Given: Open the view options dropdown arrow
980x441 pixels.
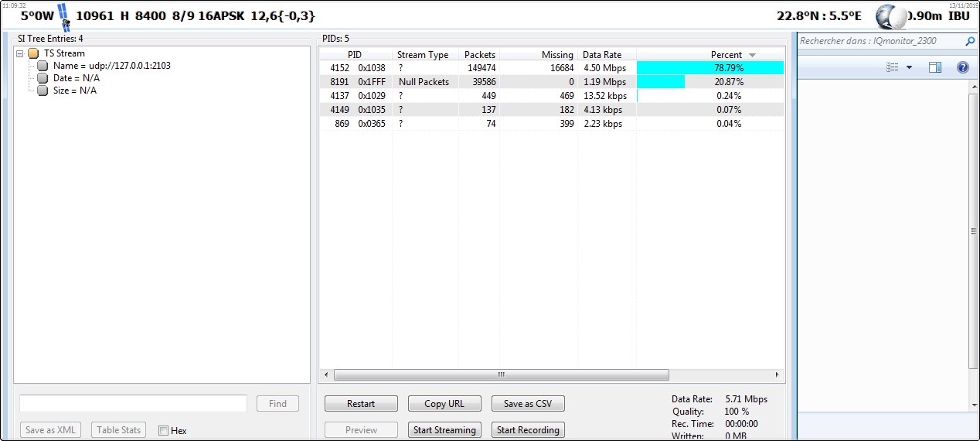Looking at the screenshot, I should tap(909, 67).
